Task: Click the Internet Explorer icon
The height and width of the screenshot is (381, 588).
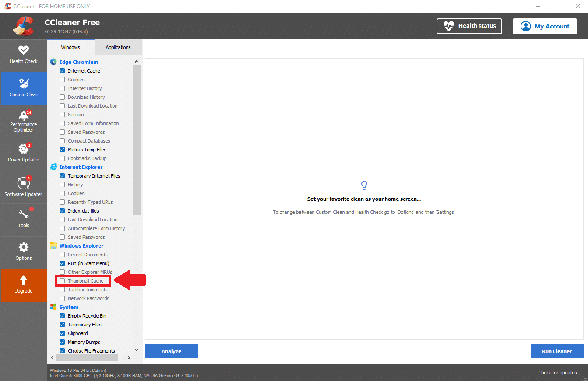Action: tap(54, 167)
